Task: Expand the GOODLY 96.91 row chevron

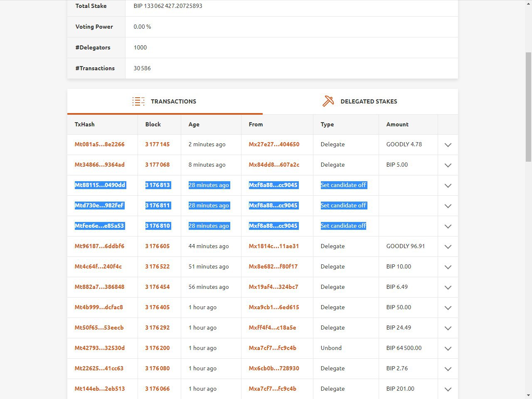Action: pos(448,247)
